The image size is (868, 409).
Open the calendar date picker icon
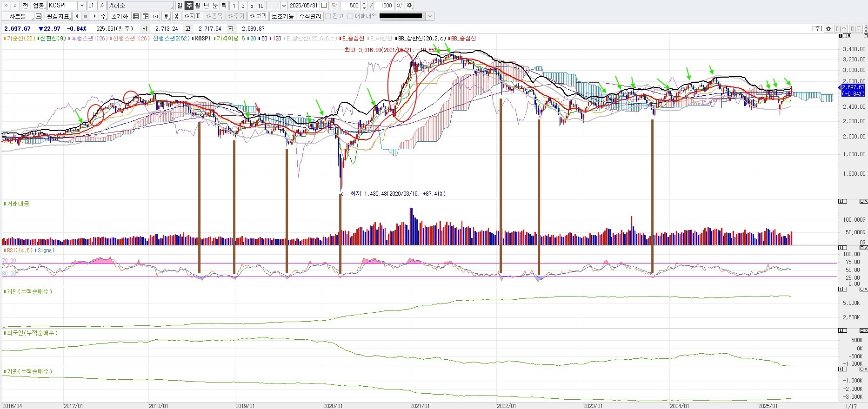pos(324,6)
